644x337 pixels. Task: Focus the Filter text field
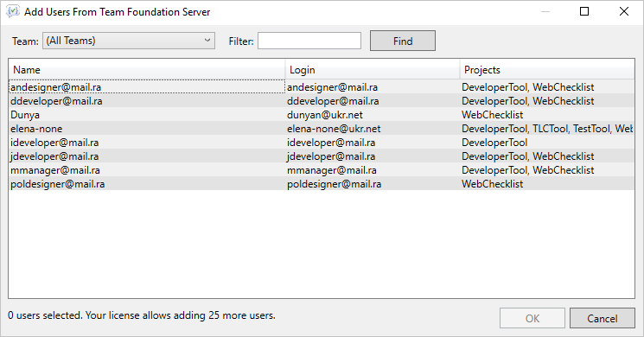(309, 41)
